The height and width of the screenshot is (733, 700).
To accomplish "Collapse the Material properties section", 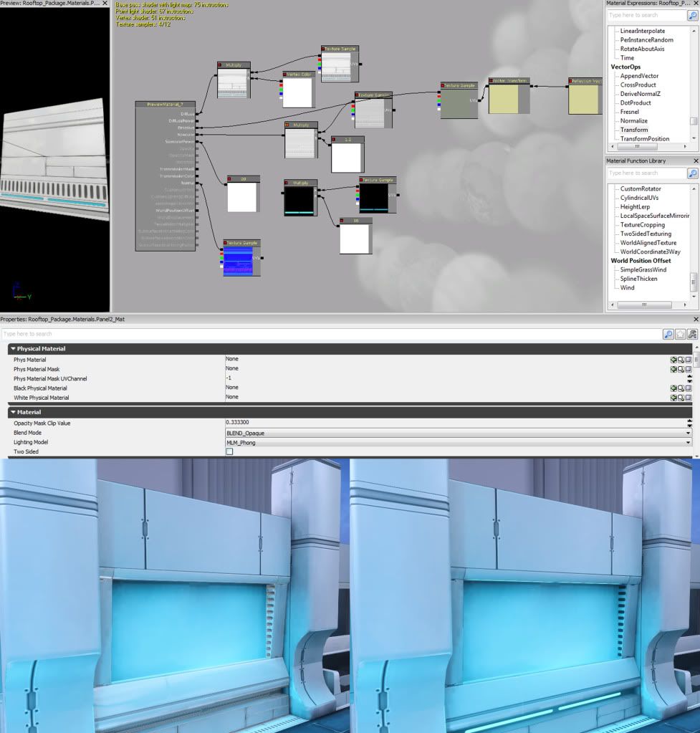I will (x=13, y=412).
